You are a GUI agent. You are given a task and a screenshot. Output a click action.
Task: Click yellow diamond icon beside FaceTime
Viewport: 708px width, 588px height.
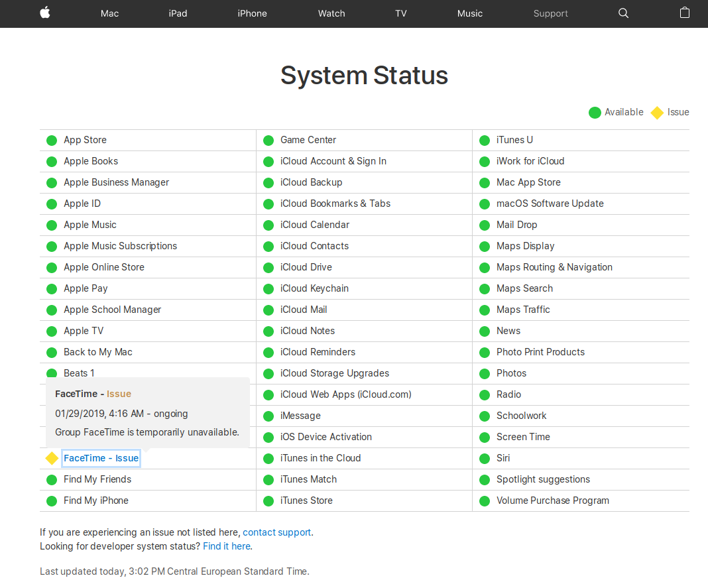52,458
